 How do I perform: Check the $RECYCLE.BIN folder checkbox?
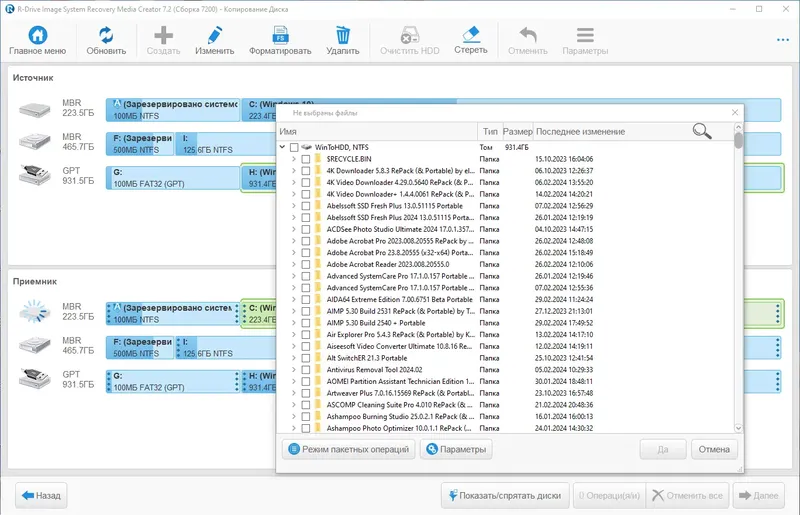click(x=306, y=159)
